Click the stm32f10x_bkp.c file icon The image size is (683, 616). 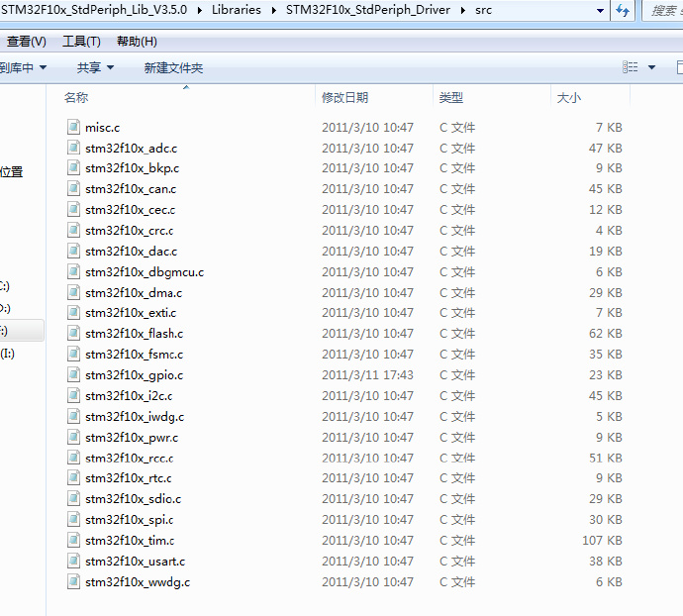pyautogui.click(x=73, y=167)
